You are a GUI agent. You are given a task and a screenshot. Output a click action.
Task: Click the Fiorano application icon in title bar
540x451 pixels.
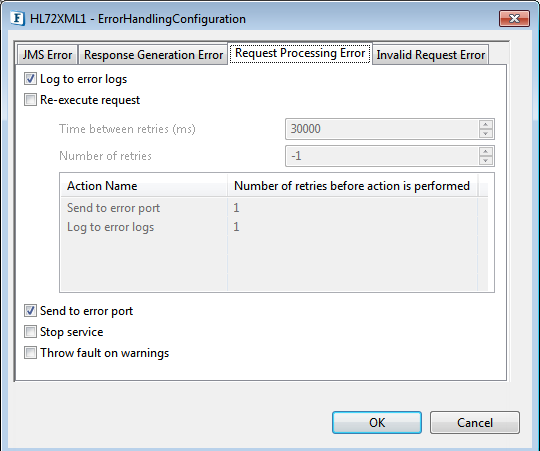coord(18,19)
